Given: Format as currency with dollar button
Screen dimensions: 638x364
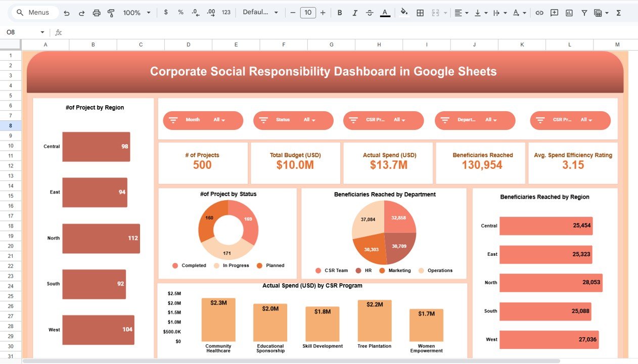Looking at the screenshot, I should coord(166,13).
